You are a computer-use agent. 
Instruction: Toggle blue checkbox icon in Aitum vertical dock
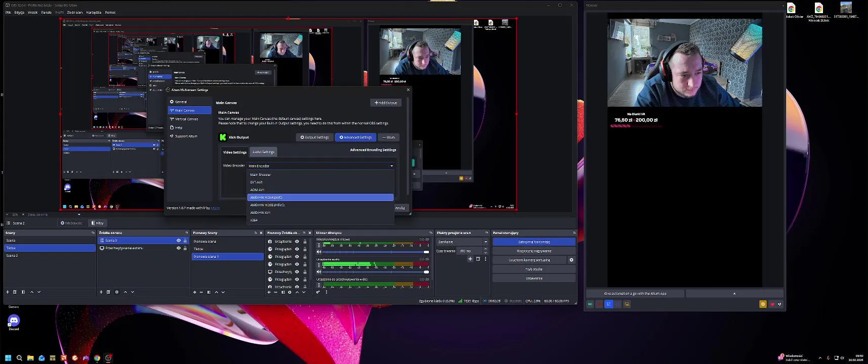click(x=609, y=304)
